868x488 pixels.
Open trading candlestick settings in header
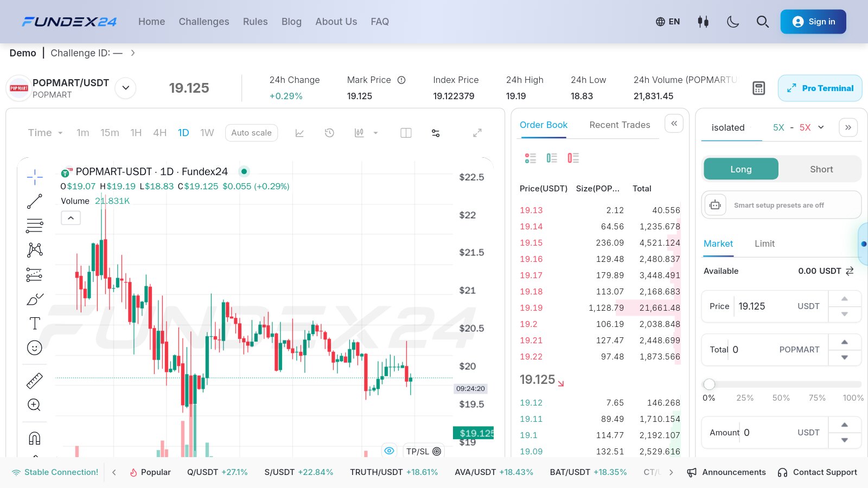click(x=703, y=22)
